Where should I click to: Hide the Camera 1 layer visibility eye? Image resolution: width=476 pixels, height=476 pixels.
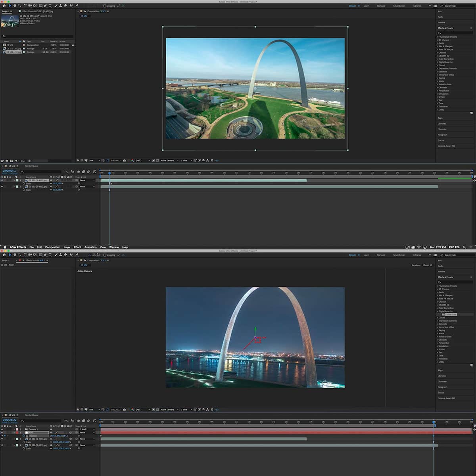(x=2, y=429)
